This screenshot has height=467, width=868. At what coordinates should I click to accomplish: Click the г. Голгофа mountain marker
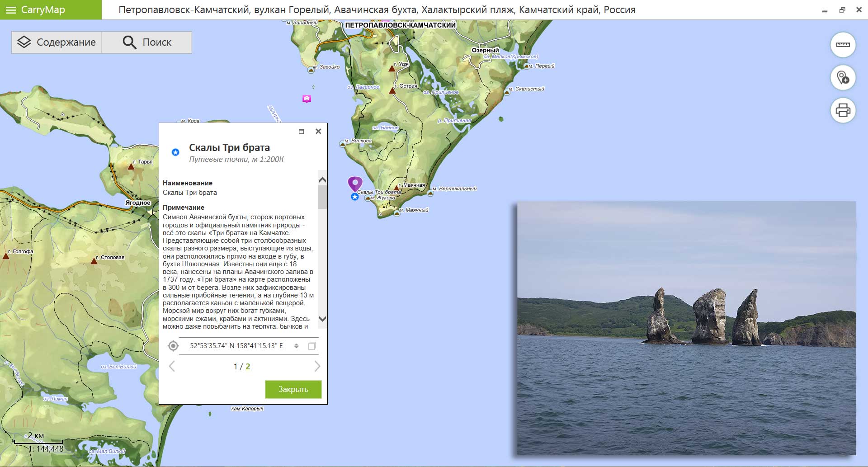tap(6, 256)
